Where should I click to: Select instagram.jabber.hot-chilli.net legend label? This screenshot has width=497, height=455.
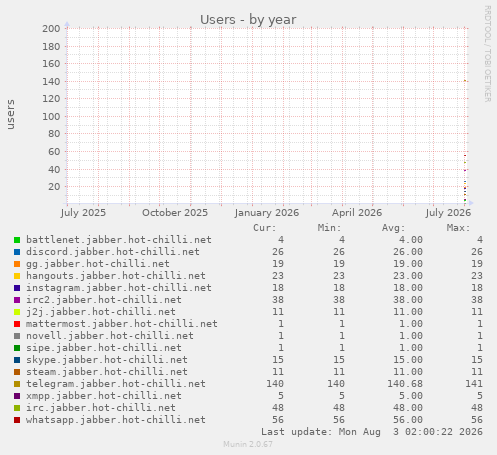coord(119,288)
